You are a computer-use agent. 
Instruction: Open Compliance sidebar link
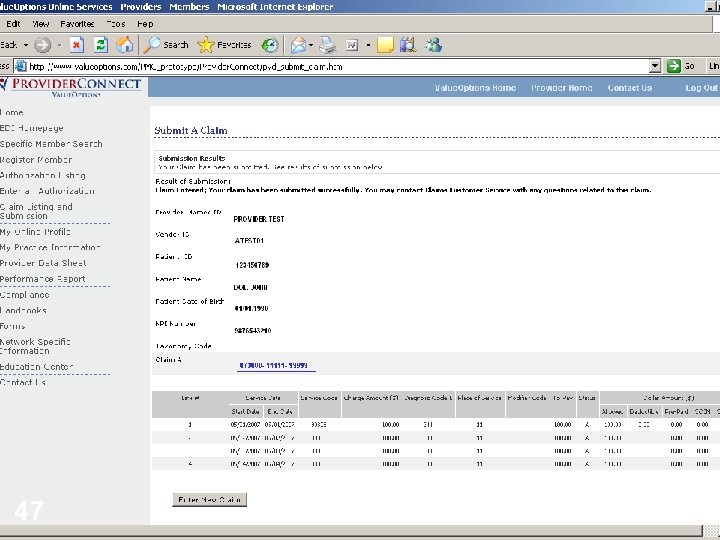click(x=25, y=295)
